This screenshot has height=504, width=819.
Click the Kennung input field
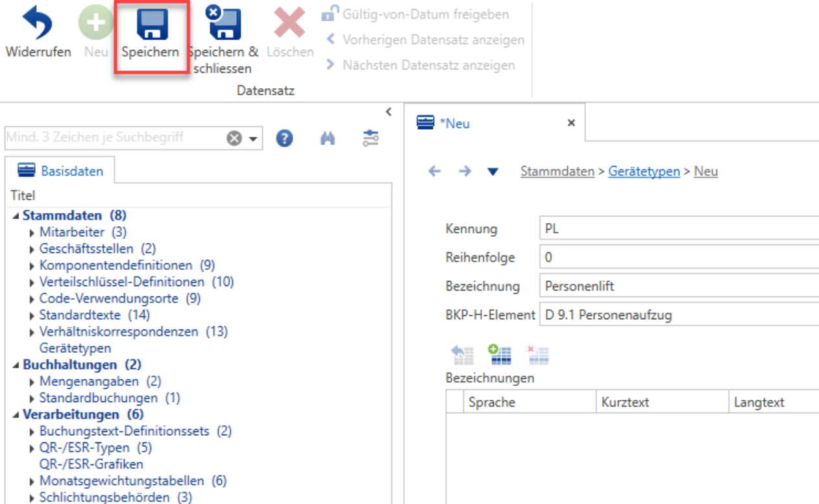[679, 228]
